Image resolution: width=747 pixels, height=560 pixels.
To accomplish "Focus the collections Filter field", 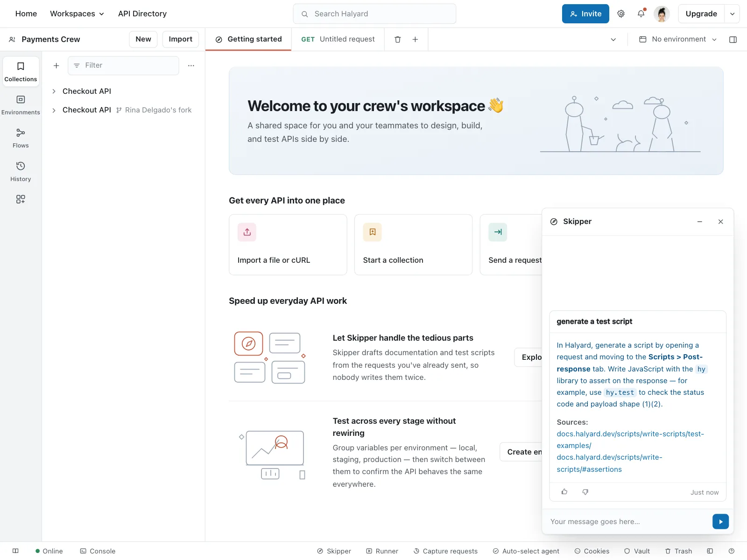I will [123, 66].
